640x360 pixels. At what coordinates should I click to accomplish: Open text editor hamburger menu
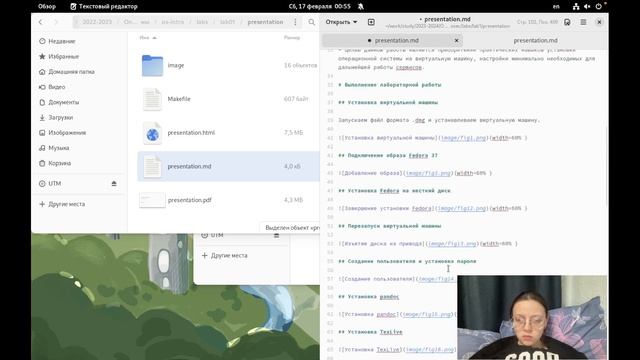pyautogui.click(x=583, y=22)
